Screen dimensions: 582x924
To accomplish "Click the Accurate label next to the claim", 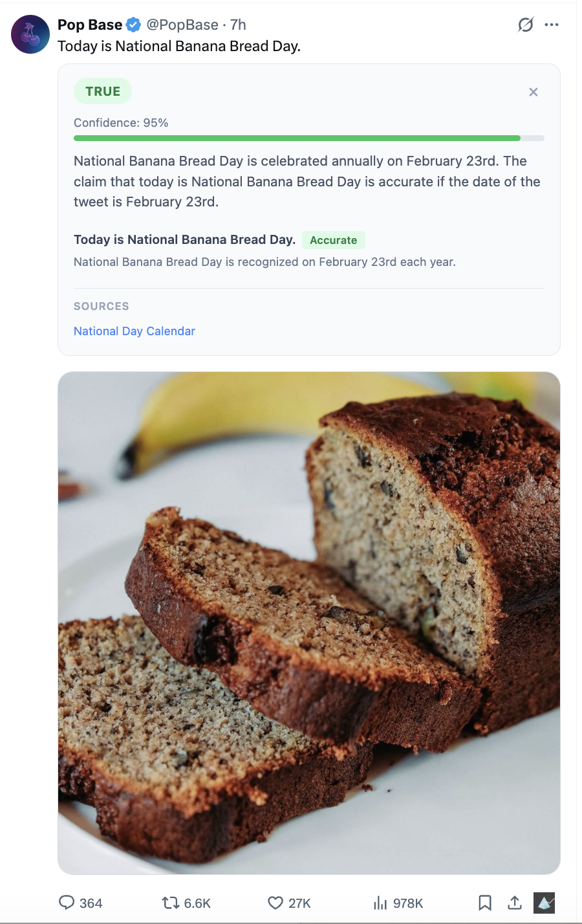I will click(334, 239).
